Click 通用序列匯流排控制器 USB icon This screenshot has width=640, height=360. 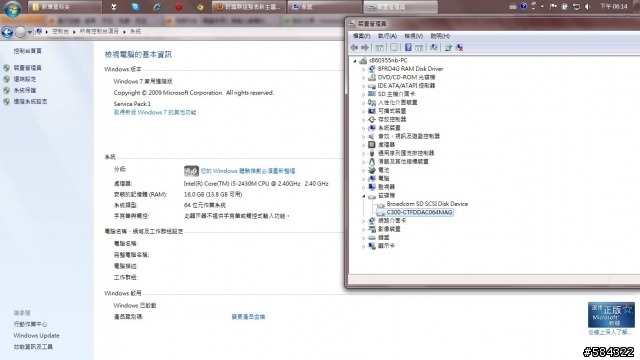coord(371,153)
